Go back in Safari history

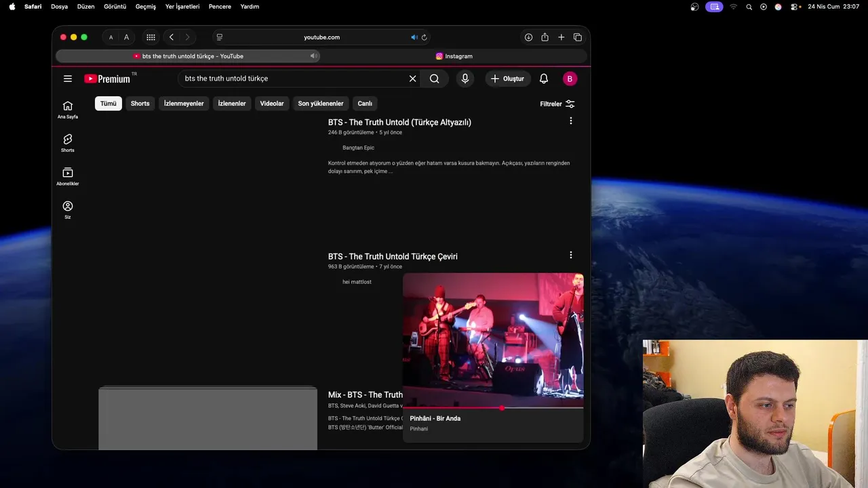[172, 37]
